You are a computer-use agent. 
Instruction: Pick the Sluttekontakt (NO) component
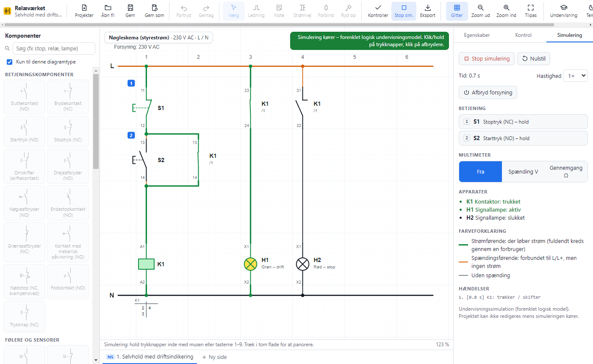tap(24, 97)
